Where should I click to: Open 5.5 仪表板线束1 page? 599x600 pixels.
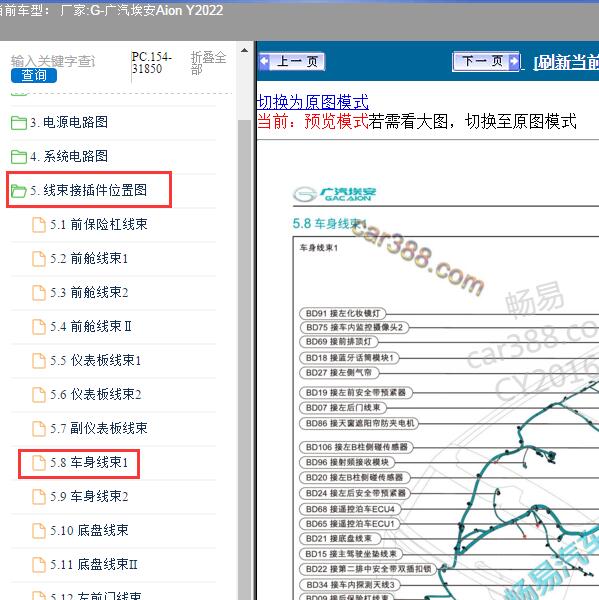(x=95, y=360)
